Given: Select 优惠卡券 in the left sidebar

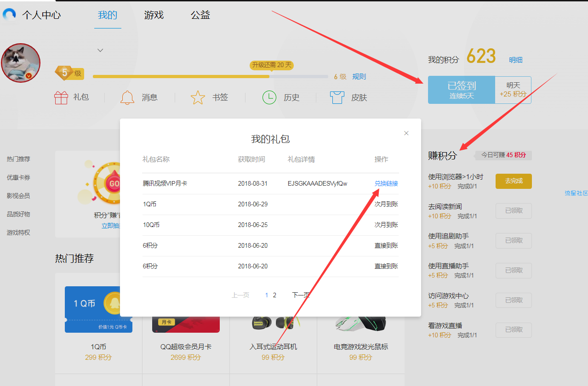Looking at the screenshot, I should click(18, 177).
